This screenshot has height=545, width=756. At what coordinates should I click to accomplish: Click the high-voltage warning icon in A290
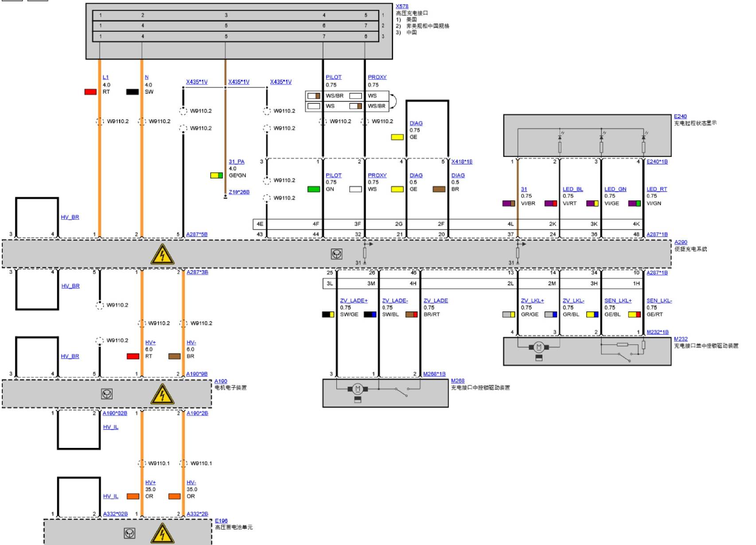[162, 254]
